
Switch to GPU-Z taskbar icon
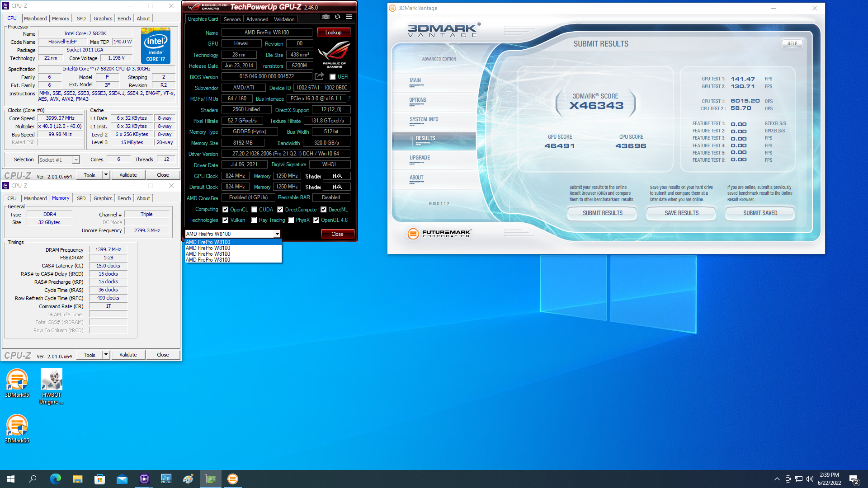click(211, 479)
